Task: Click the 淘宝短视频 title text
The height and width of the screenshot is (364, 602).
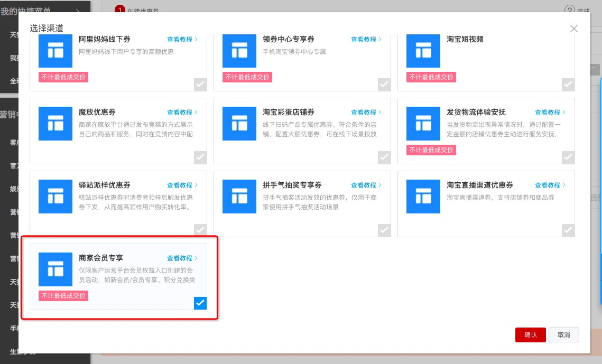Action: pos(465,39)
